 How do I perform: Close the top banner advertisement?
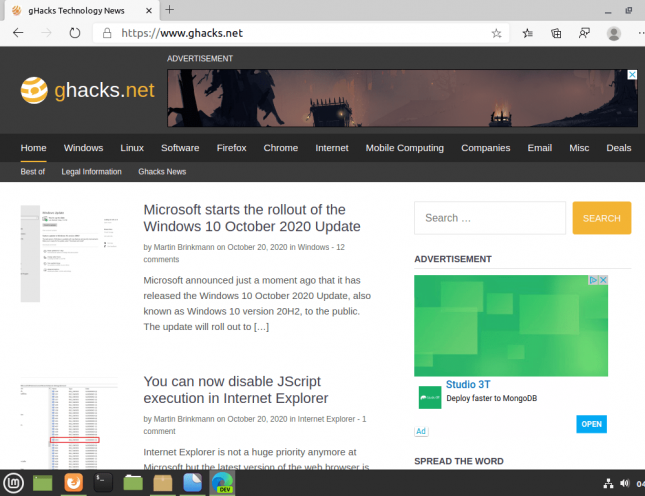point(632,74)
